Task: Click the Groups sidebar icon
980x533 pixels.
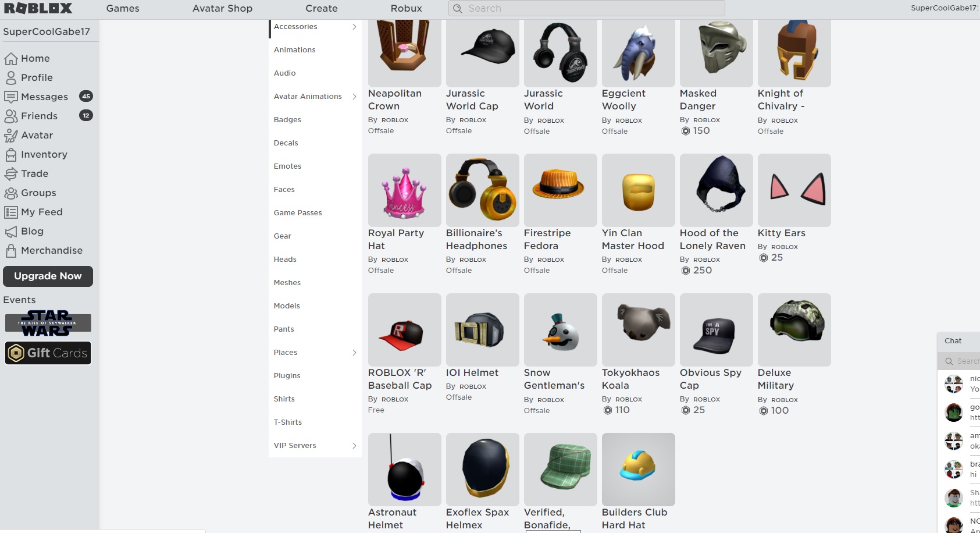Action: pyautogui.click(x=10, y=193)
